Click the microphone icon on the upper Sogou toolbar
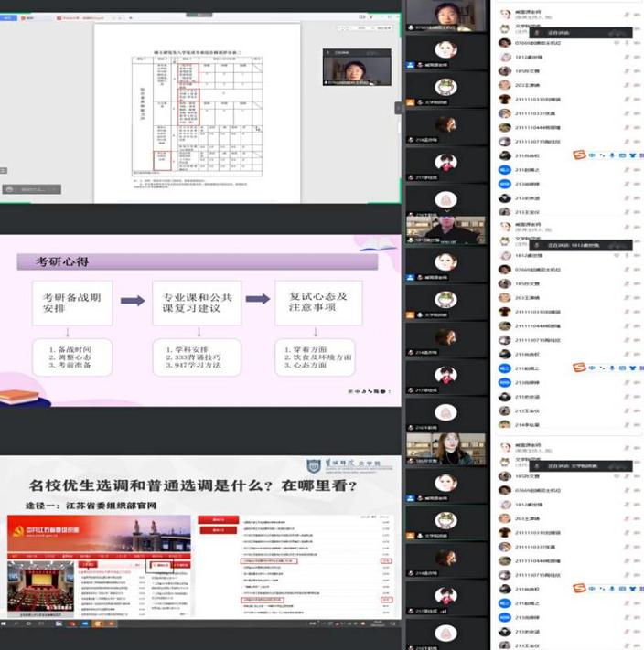This screenshot has width=644, height=650. pyautogui.click(x=612, y=155)
